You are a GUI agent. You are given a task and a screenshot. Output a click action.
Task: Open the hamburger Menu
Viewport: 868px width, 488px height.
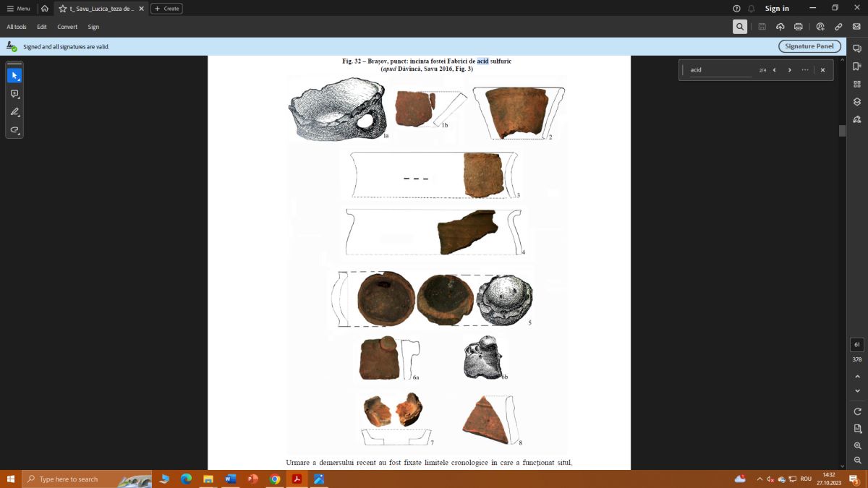click(18, 9)
